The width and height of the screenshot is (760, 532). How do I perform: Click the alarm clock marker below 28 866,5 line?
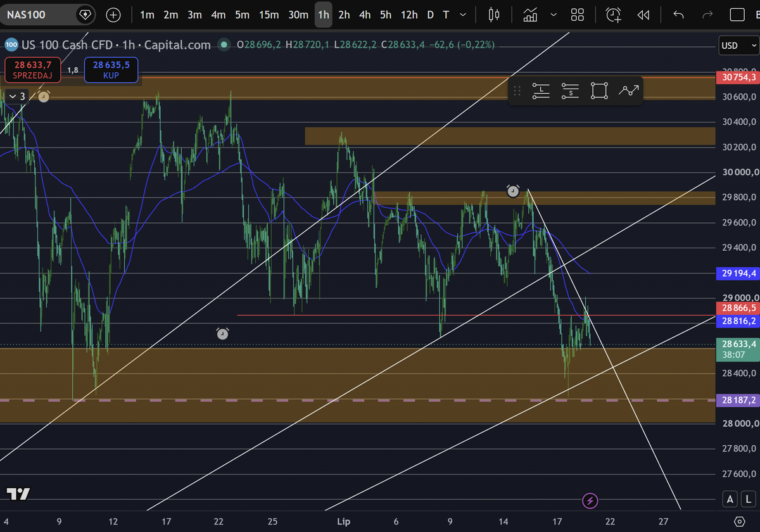point(222,333)
